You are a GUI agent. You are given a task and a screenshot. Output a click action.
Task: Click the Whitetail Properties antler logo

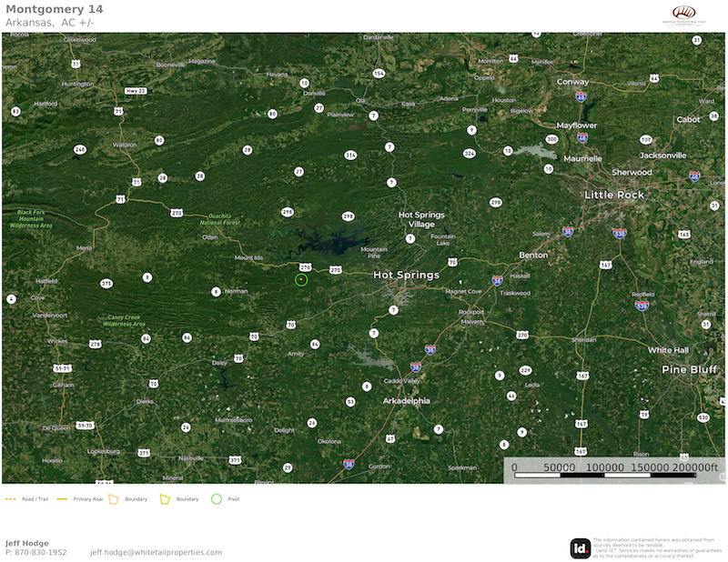pyautogui.click(x=683, y=15)
